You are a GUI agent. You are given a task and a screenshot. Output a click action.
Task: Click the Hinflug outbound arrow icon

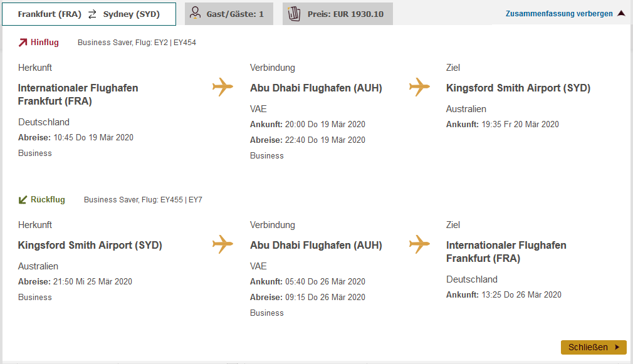[x=23, y=43]
